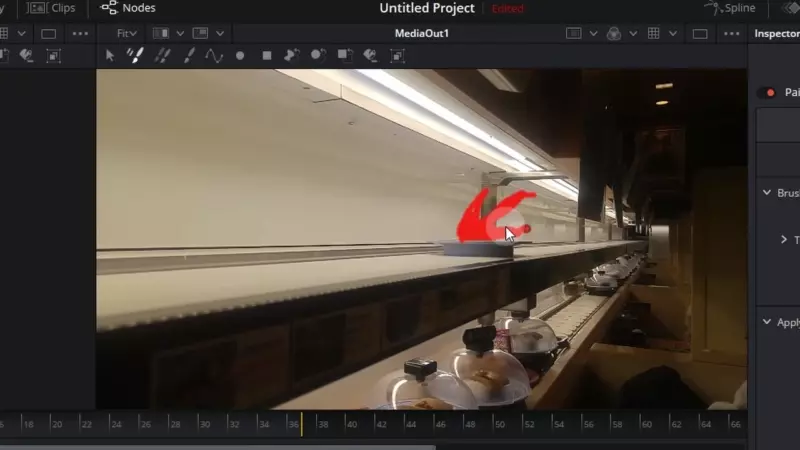The width and height of the screenshot is (800, 450).
Task: Open the chevron in the left viewer header
Action: pyautogui.click(x=21, y=34)
